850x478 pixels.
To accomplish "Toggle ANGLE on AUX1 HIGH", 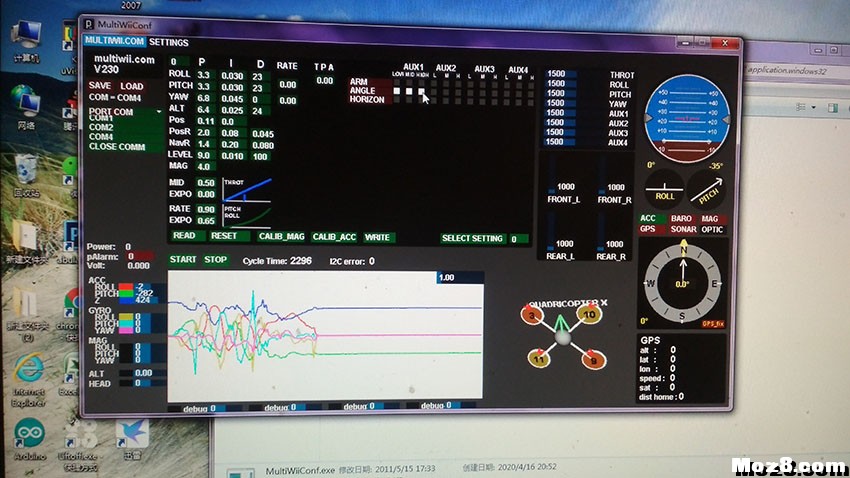I will pyautogui.click(x=421, y=92).
